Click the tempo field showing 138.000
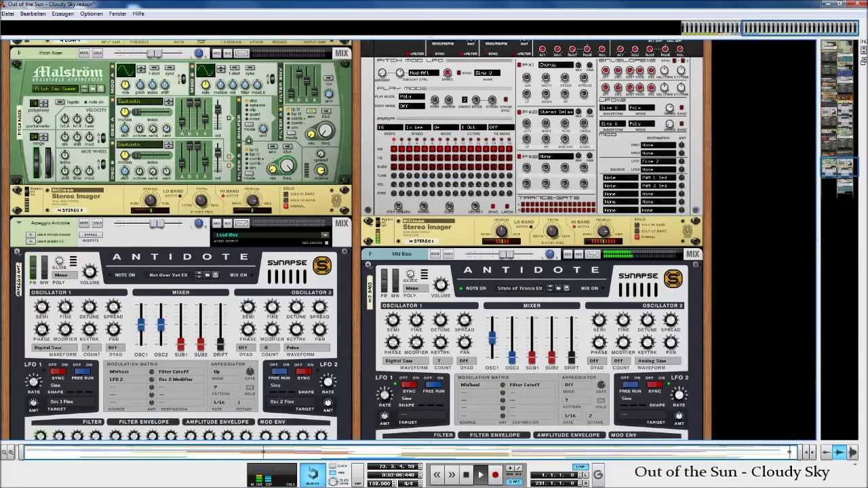This screenshot has width=868, height=488. coord(380,483)
